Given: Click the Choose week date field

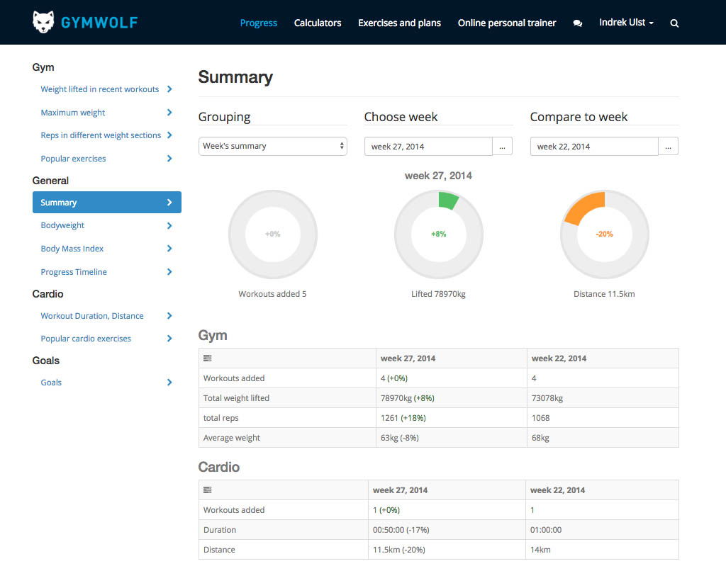Looking at the screenshot, I should (x=428, y=147).
